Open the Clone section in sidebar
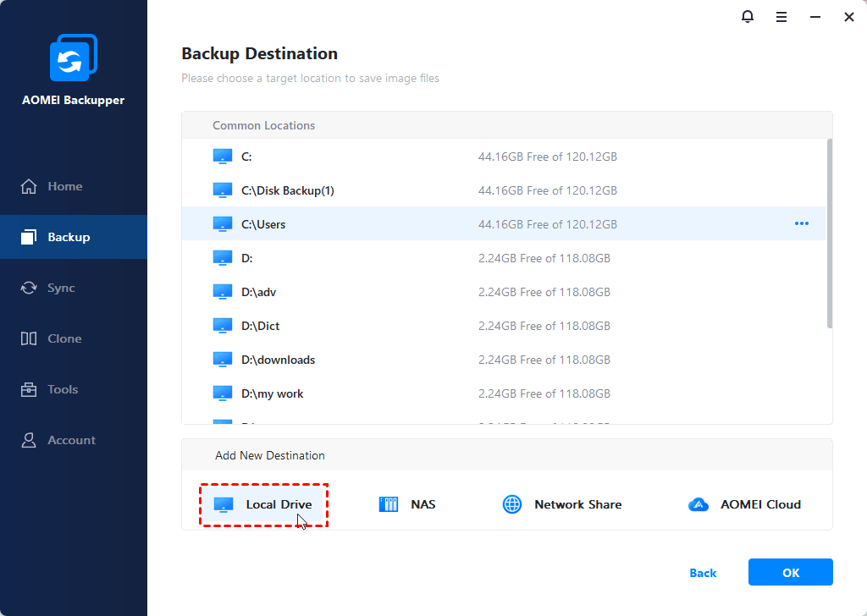 click(x=64, y=338)
